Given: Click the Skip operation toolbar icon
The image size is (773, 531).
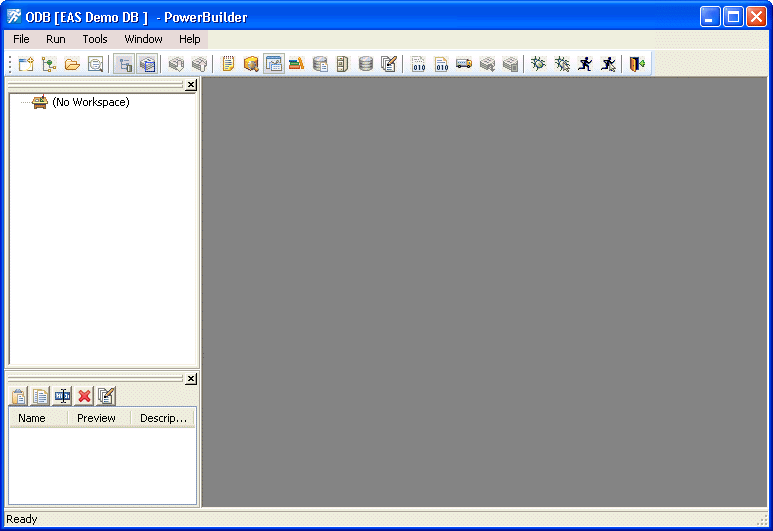Looking at the screenshot, I should [487, 64].
